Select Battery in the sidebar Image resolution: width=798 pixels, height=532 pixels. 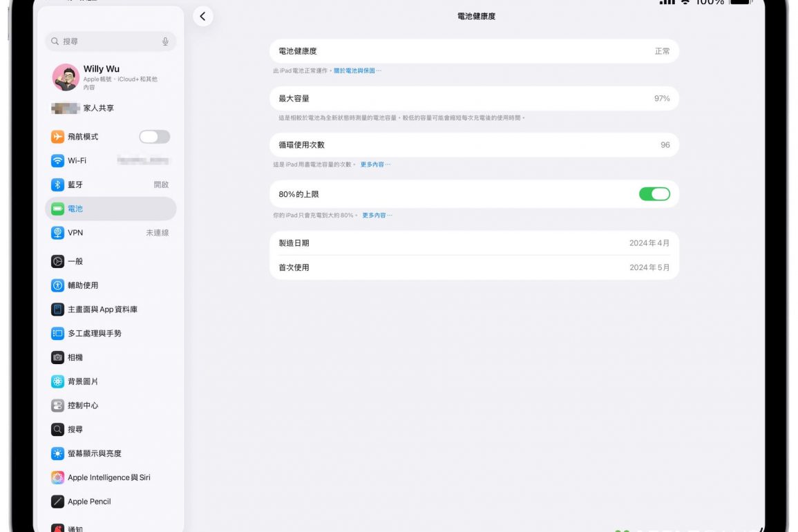[x=111, y=209]
